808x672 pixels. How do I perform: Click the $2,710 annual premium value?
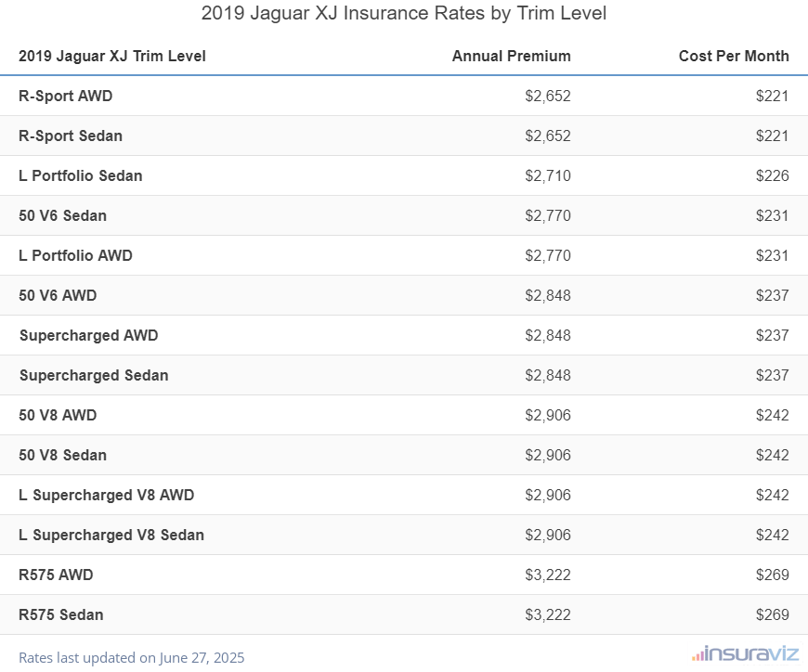click(x=548, y=176)
